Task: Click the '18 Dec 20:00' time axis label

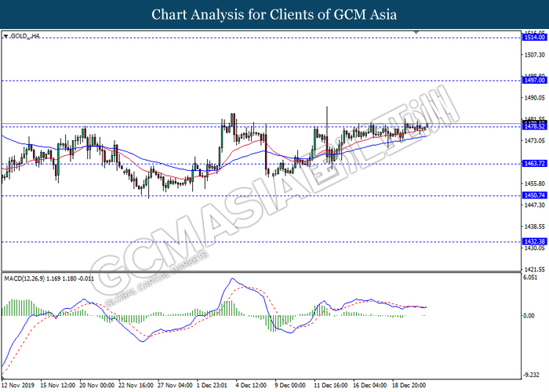Action: (x=409, y=385)
